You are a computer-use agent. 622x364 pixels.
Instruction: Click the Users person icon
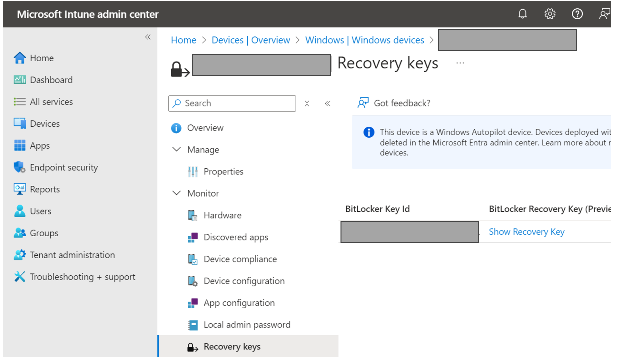20,211
